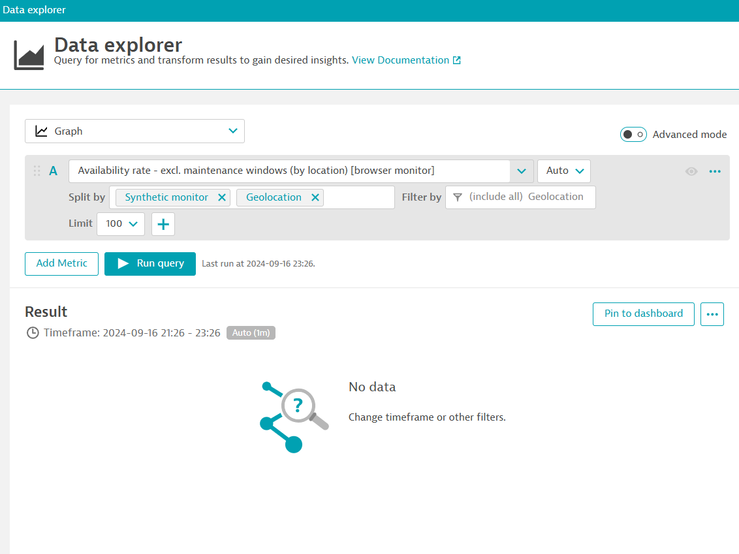The width and height of the screenshot is (739, 554).
Task: Open the Limit 100 dropdown
Action: tap(121, 224)
